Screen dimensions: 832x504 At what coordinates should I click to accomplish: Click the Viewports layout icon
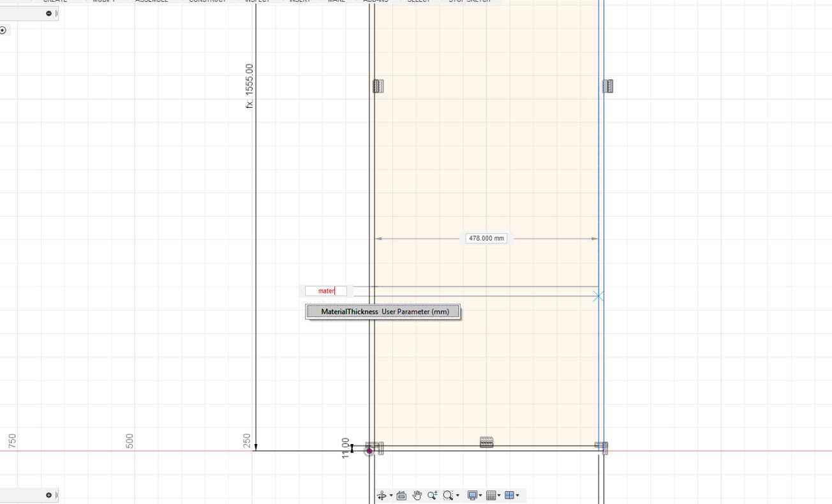tap(509, 495)
